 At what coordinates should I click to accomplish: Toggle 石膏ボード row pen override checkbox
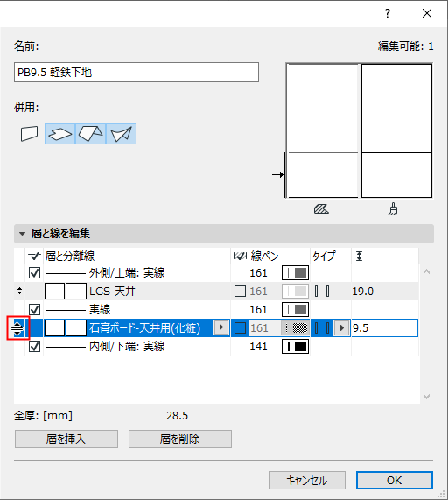click(240, 328)
